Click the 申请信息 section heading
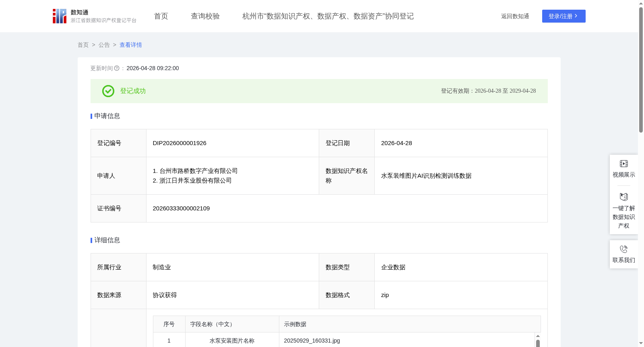The width and height of the screenshot is (644, 347). pyautogui.click(x=107, y=116)
